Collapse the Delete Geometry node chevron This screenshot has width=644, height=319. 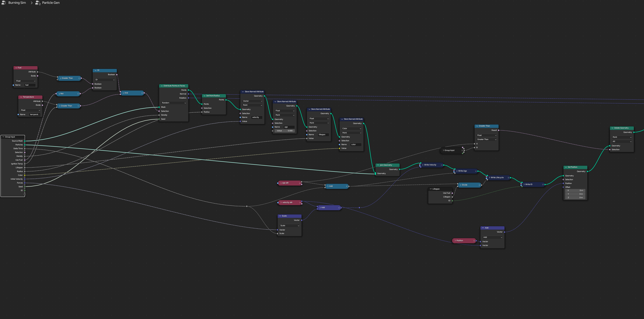point(612,128)
